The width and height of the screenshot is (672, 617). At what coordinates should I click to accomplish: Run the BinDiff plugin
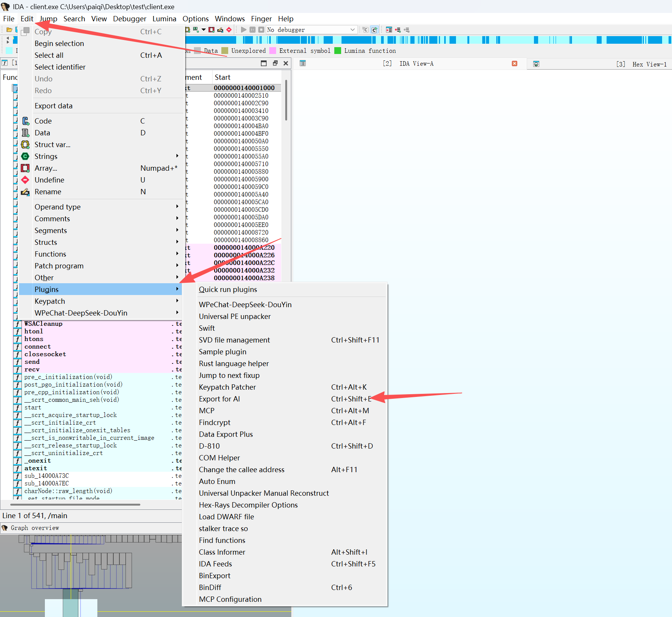[285, 587]
